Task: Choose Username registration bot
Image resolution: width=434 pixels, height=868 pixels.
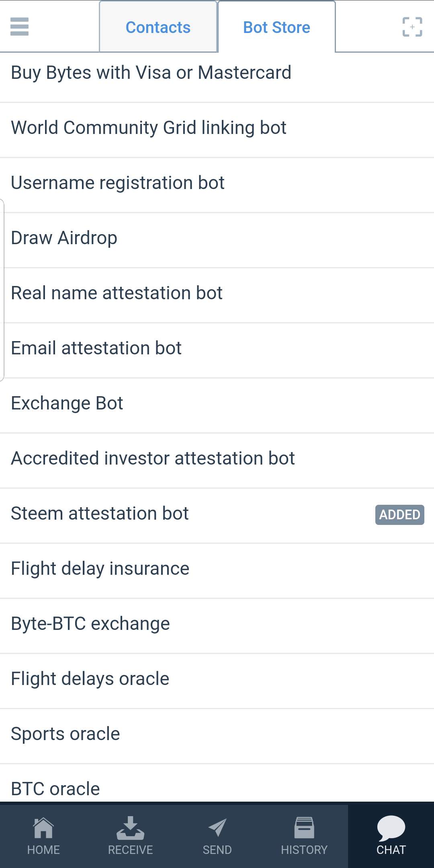Action: [x=117, y=183]
